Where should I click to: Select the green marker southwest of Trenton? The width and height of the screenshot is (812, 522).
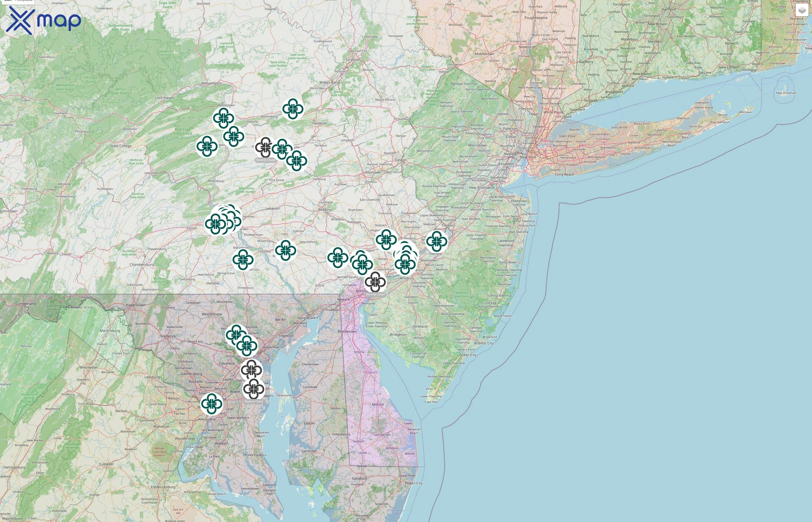[x=436, y=241]
